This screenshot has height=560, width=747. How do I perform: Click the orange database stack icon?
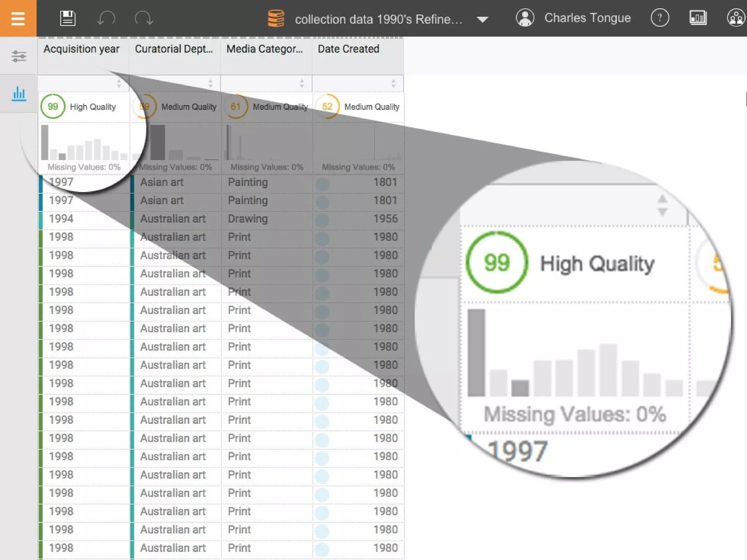[x=276, y=18]
